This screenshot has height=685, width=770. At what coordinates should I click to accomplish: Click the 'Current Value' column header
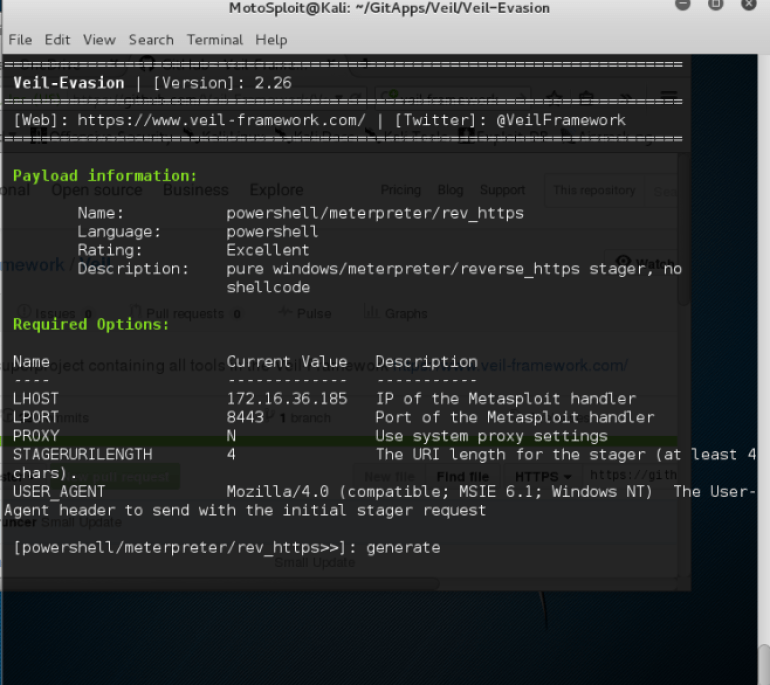287,362
